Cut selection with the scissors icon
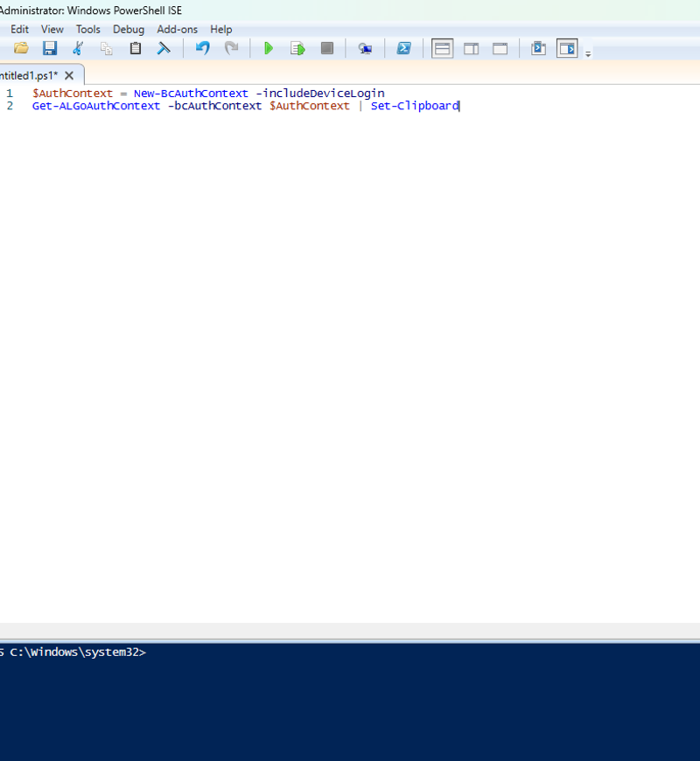 pyautogui.click(x=78, y=48)
